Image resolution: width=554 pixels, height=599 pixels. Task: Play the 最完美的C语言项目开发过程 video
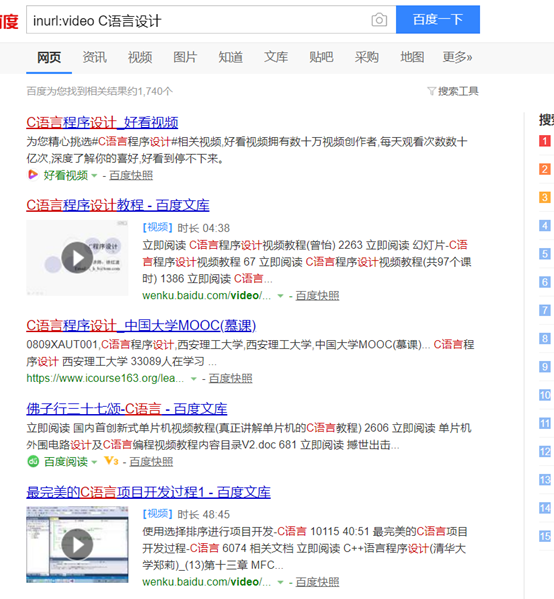pos(77,544)
